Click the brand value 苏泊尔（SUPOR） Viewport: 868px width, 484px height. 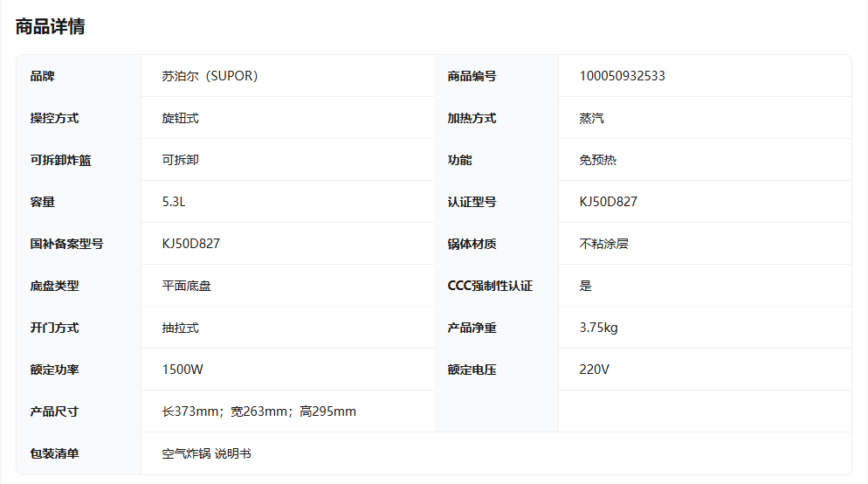pyautogui.click(x=210, y=76)
